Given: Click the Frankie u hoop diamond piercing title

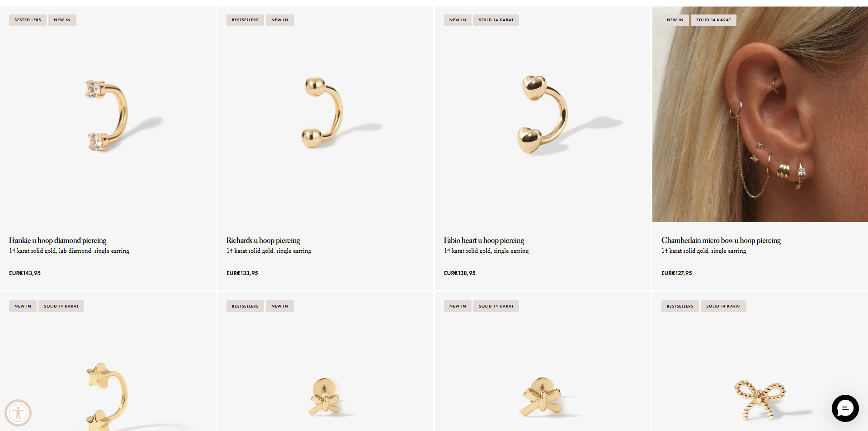Looking at the screenshot, I should point(58,240).
